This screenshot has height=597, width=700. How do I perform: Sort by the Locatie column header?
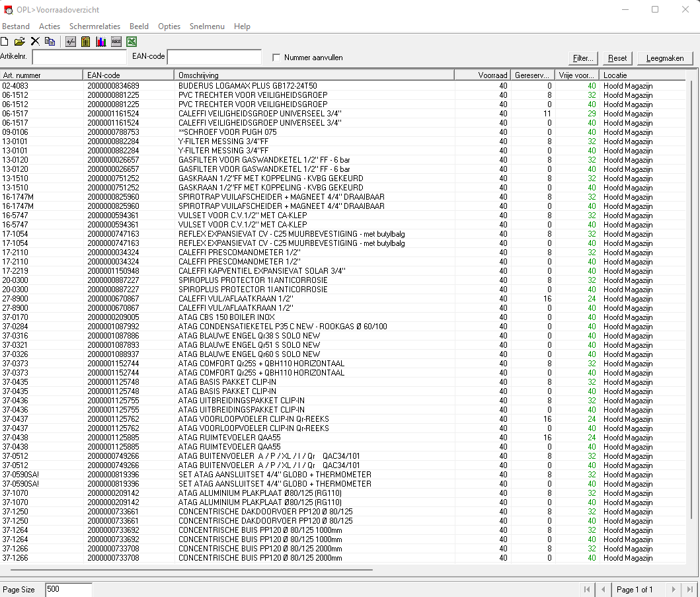click(x=642, y=75)
